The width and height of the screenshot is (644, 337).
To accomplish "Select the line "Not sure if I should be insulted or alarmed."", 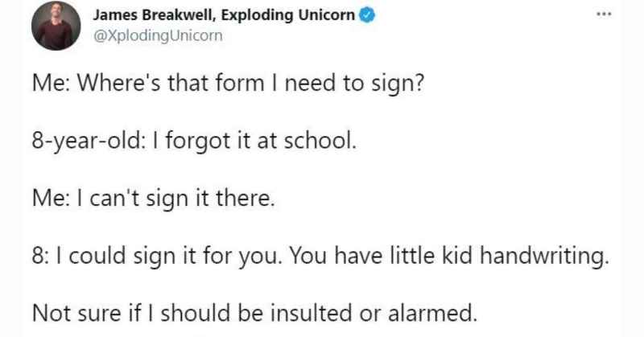I will point(254,313).
